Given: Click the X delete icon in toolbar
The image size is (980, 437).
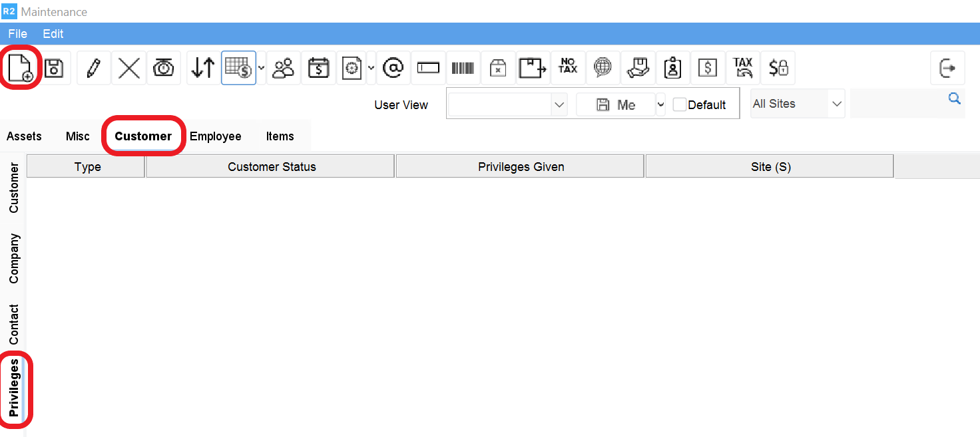Looking at the screenshot, I should coord(128,68).
